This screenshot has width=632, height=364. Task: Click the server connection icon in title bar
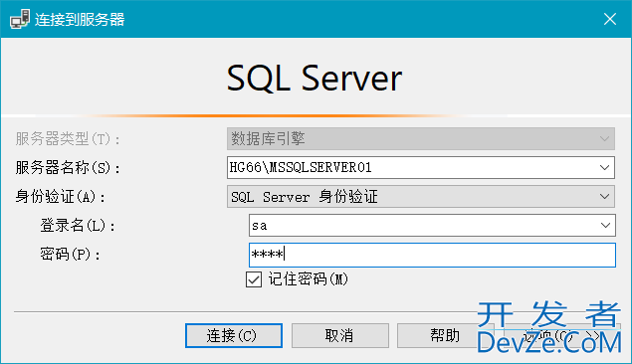(20, 19)
